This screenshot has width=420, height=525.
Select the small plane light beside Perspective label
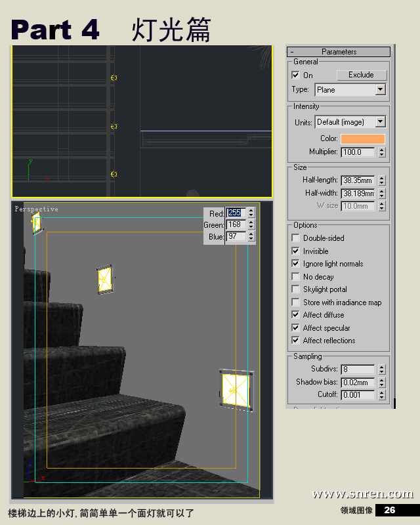pyautogui.click(x=36, y=222)
